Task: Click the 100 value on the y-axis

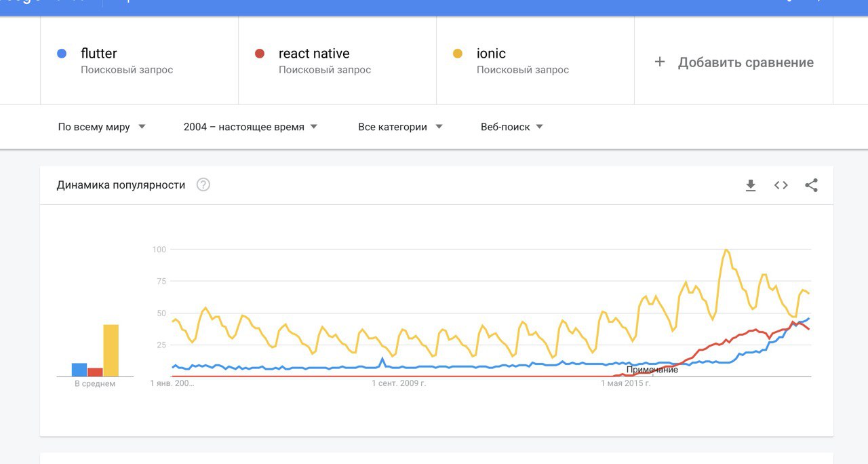Action: click(x=159, y=250)
